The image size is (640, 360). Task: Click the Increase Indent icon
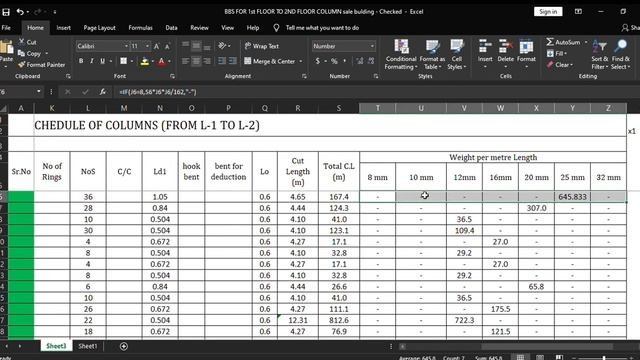233,61
